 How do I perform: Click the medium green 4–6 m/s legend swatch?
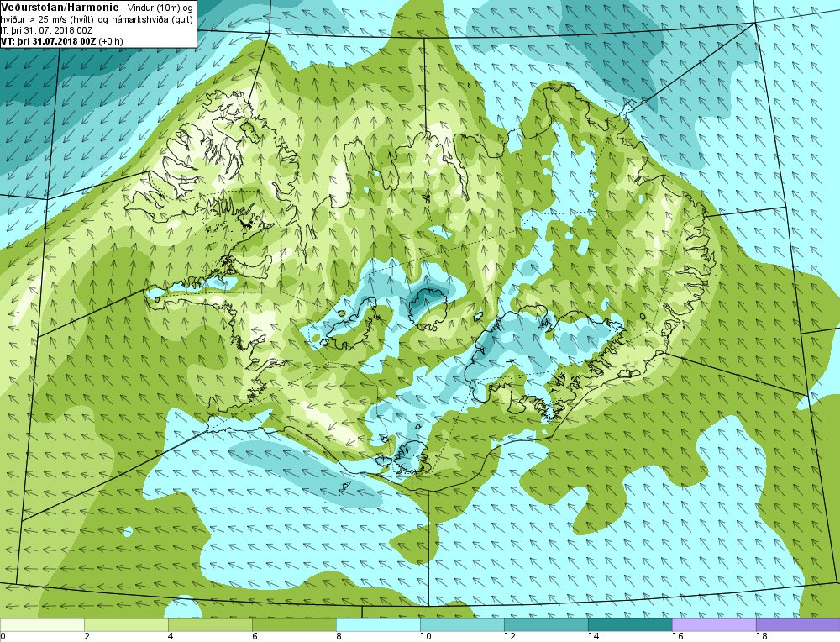[210, 625]
